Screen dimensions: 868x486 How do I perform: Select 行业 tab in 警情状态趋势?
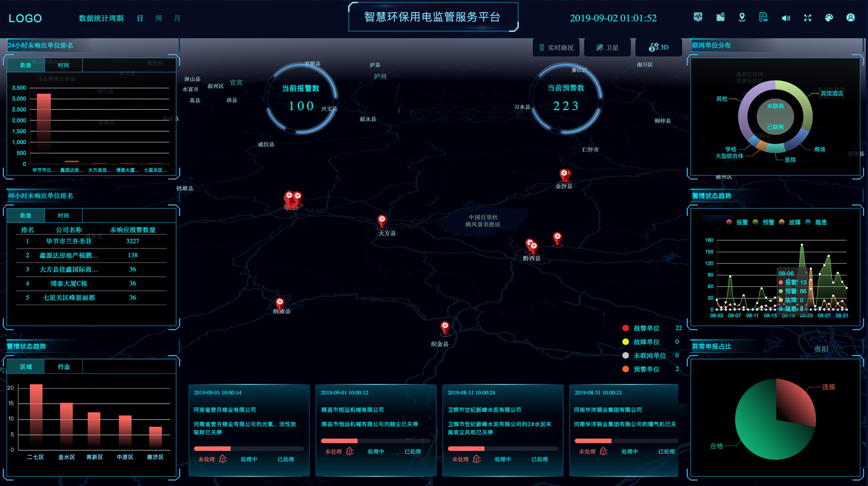[63, 367]
